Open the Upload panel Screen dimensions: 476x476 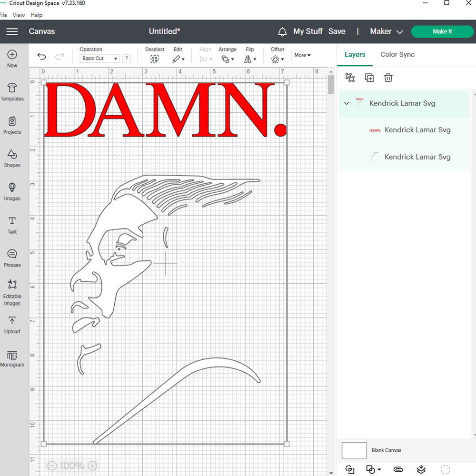point(12,325)
